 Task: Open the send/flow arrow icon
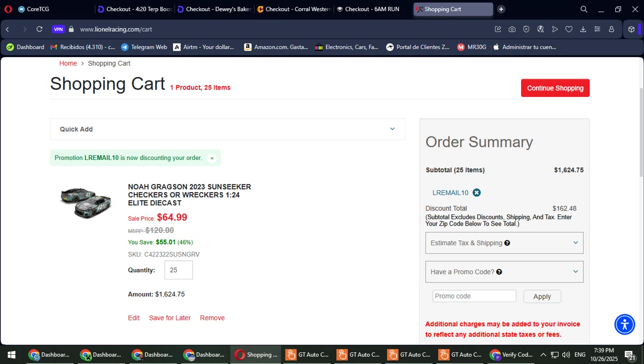pyautogui.click(x=555, y=29)
